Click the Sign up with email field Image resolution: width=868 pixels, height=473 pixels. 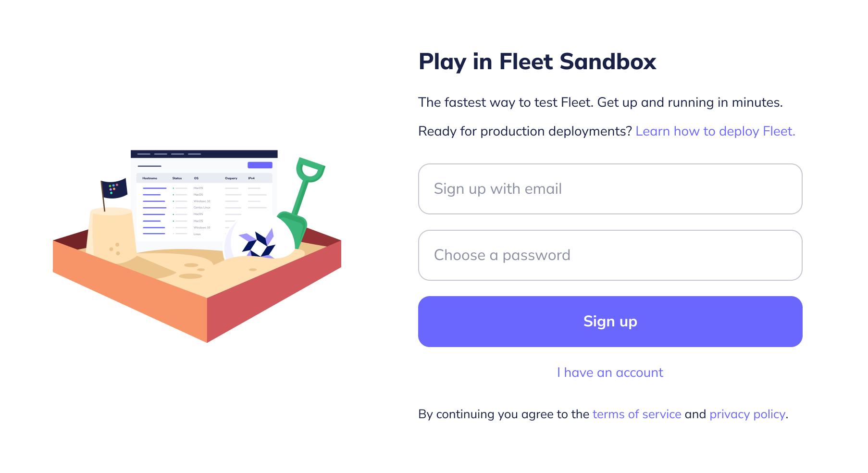tap(610, 189)
